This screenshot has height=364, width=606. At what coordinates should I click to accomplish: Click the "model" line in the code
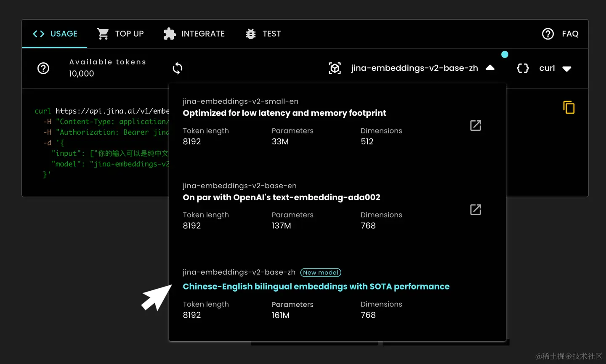[x=110, y=164]
